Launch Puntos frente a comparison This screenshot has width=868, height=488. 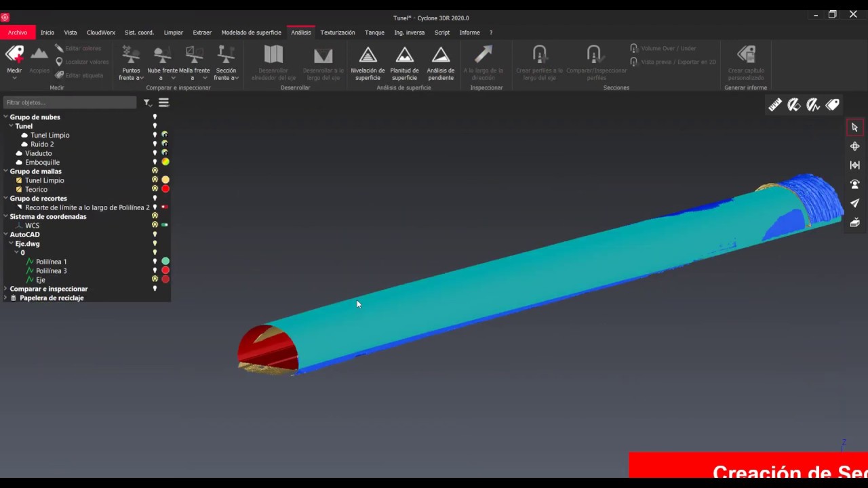coord(131,62)
